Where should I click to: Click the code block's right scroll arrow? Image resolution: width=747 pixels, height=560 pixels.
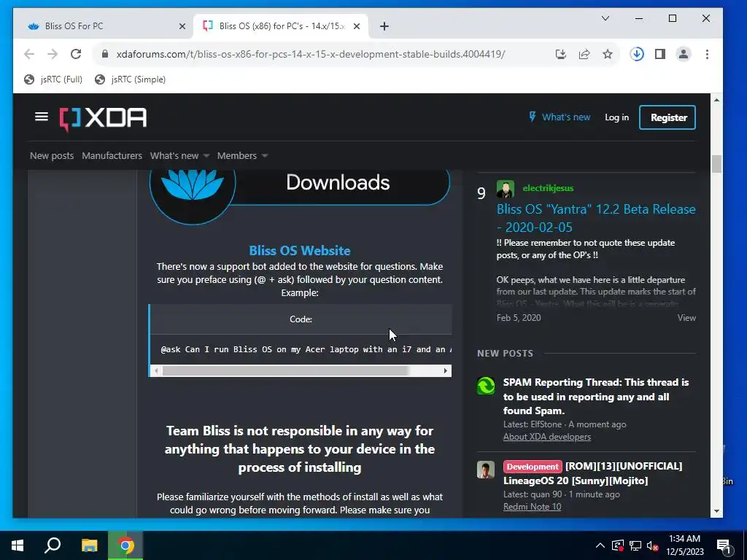pos(446,370)
